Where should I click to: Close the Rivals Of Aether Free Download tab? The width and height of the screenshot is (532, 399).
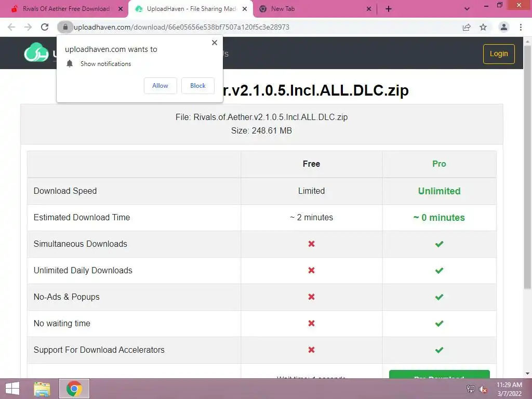[x=121, y=9]
